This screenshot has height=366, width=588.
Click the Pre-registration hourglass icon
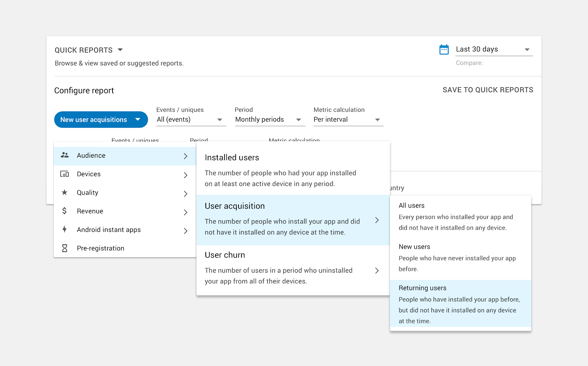click(x=65, y=248)
